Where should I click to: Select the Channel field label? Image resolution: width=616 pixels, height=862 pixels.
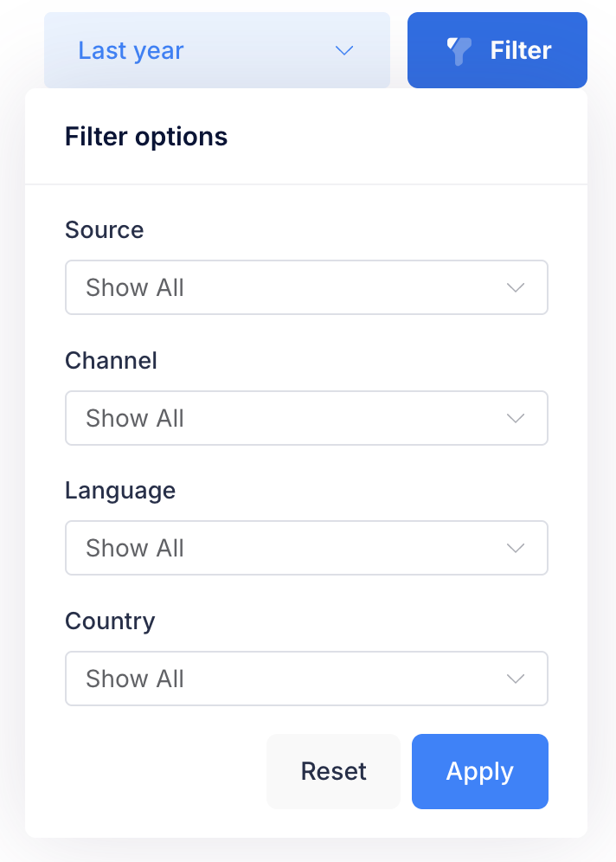tap(111, 361)
